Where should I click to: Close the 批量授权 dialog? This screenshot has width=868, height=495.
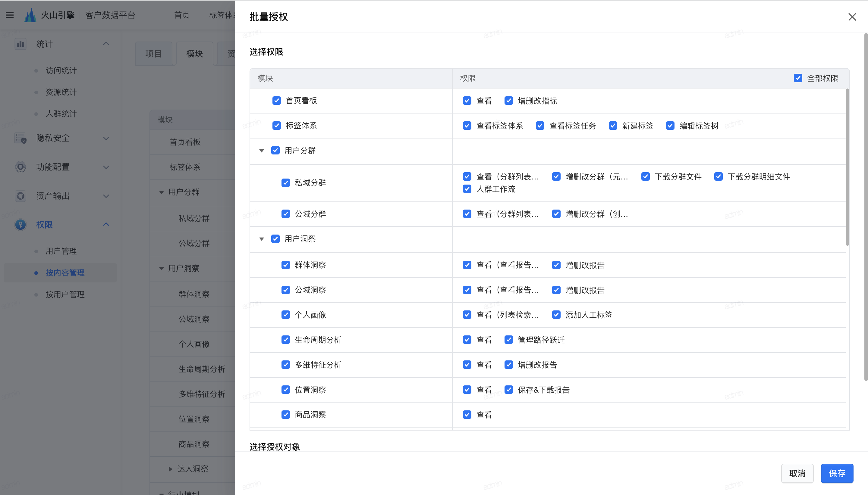coord(852,17)
